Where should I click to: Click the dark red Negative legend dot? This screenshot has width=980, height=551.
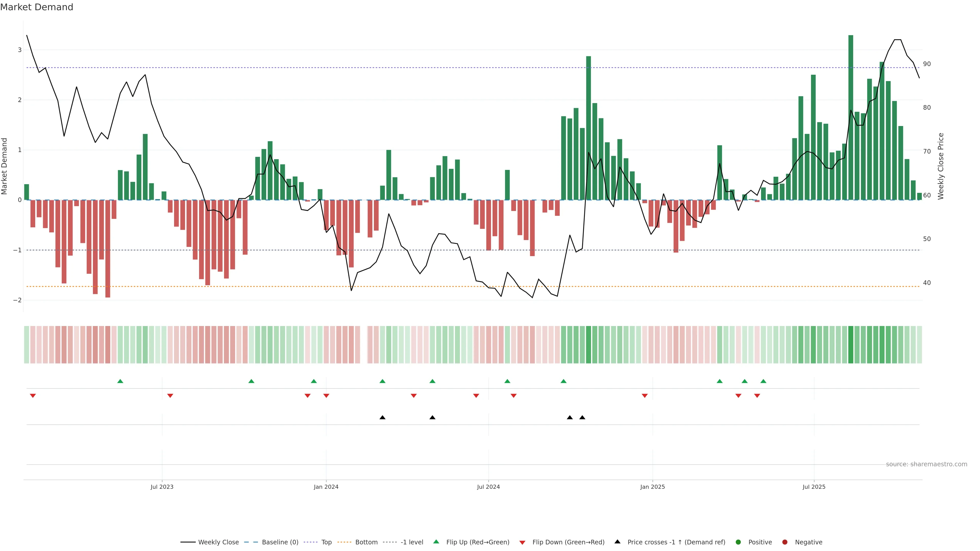[785, 542]
